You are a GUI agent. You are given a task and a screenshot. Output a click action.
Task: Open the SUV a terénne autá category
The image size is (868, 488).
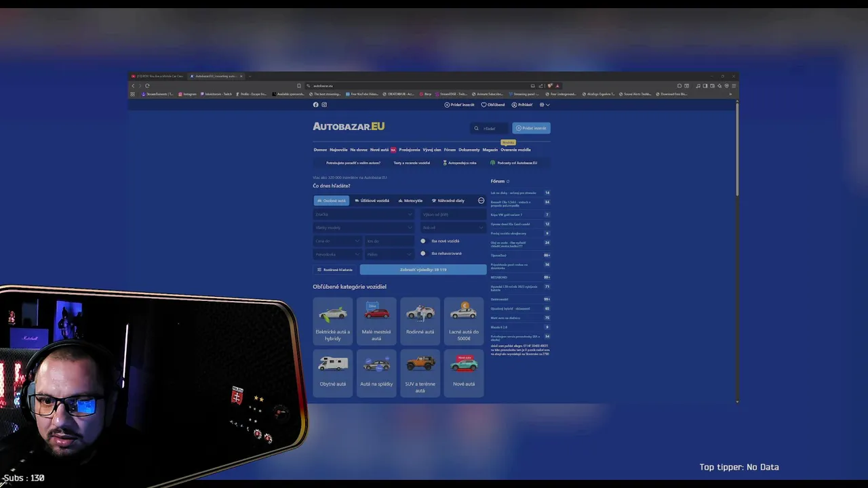pyautogui.click(x=420, y=373)
